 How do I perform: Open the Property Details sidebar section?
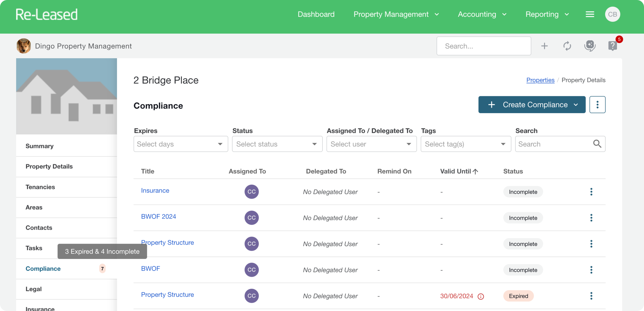pyautogui.click(x=66, y=167)
